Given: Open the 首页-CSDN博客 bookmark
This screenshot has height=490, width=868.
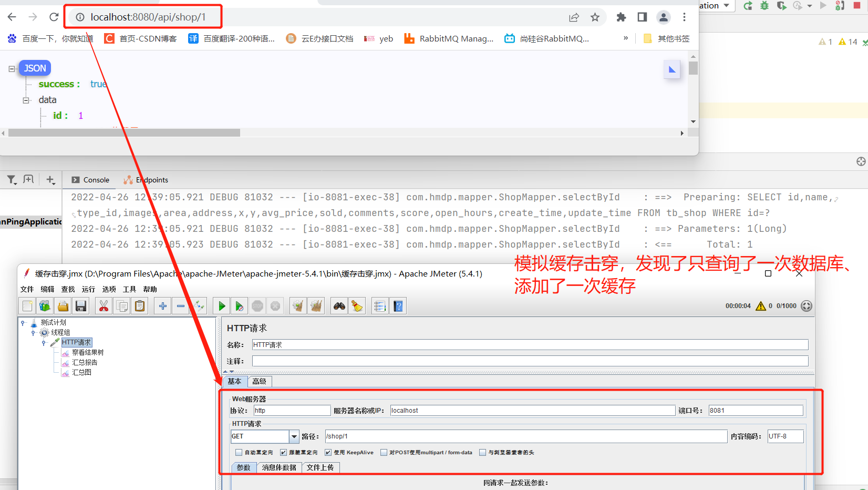Looking at the screenshot, I should pos(140,38).
